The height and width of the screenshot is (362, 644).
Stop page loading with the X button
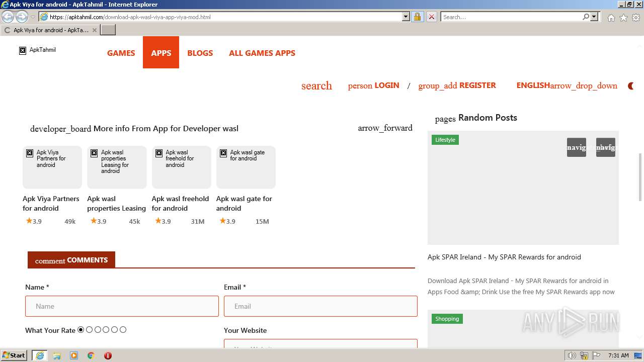click(431, 17)
